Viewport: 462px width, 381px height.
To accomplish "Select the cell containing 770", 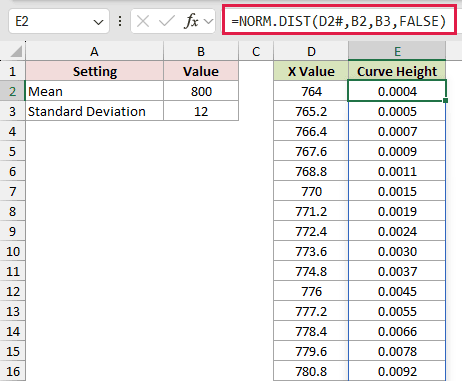I will (x=311, y=191).
